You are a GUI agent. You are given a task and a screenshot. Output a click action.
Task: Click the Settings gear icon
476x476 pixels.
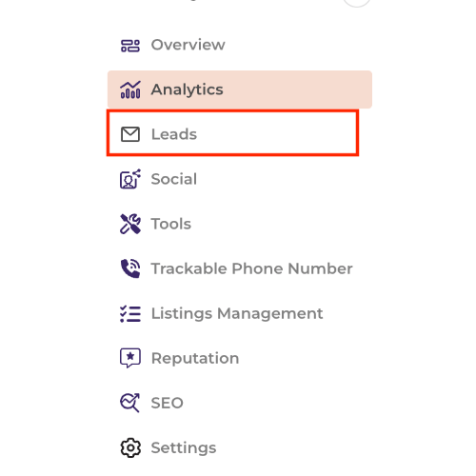130,447
